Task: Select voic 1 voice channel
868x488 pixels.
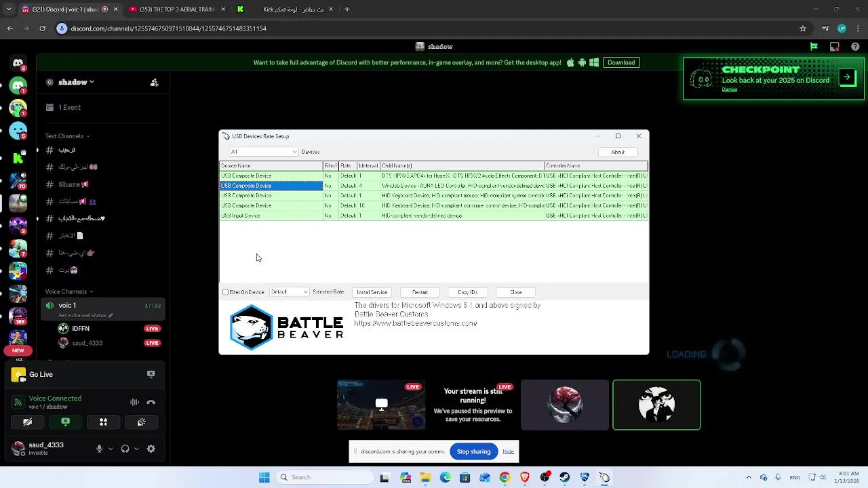Action: (102, 309)
